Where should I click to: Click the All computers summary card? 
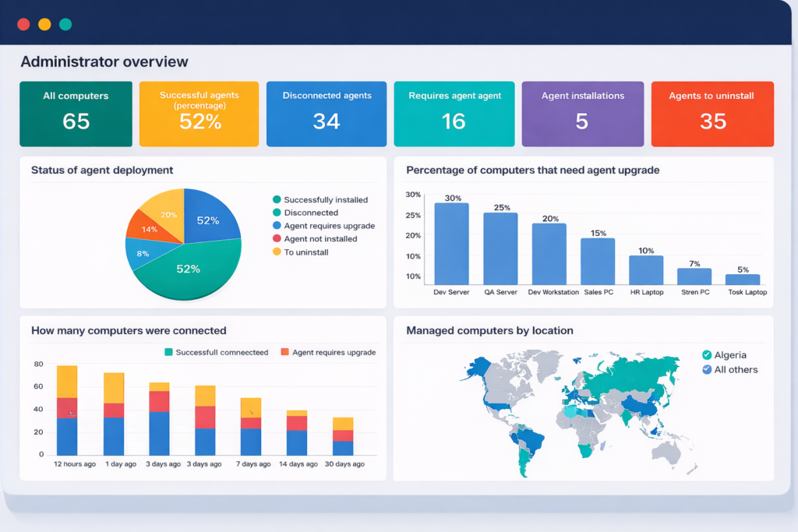click(76, 114)
